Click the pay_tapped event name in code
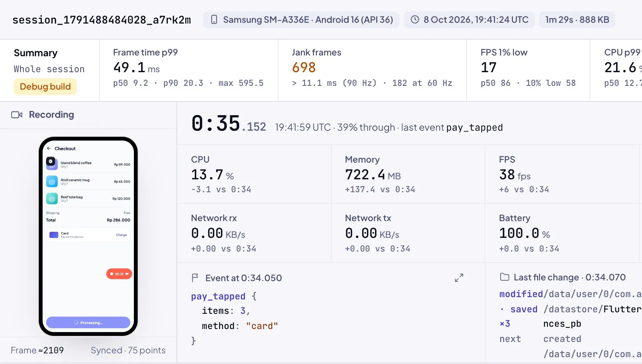642x364 pixels. point(218,296)
